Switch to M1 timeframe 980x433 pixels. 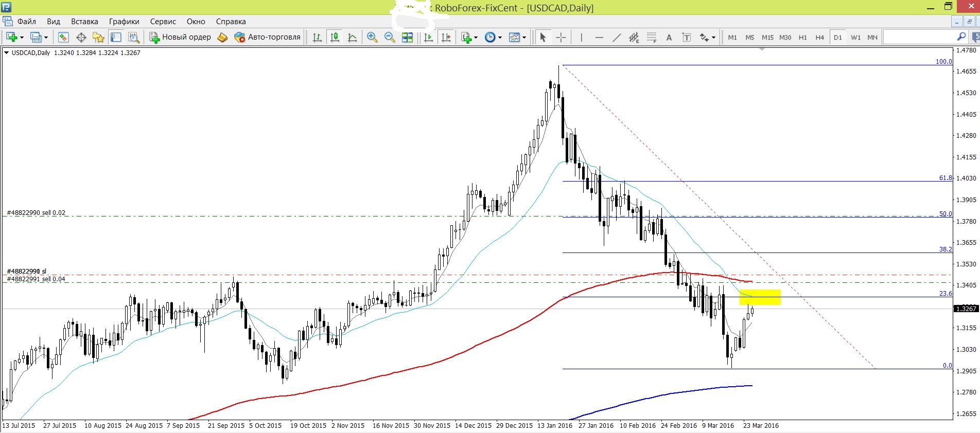point(732,37)
